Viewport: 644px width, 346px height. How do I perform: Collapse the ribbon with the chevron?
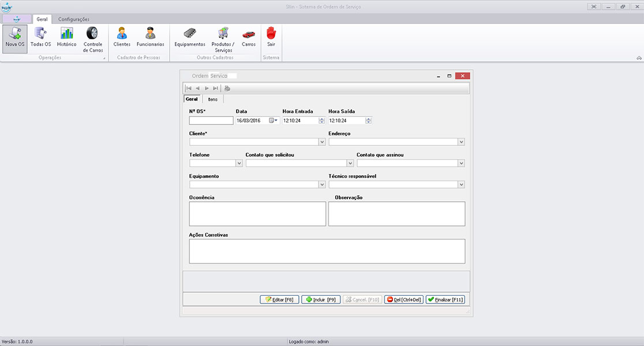point(639,58)
